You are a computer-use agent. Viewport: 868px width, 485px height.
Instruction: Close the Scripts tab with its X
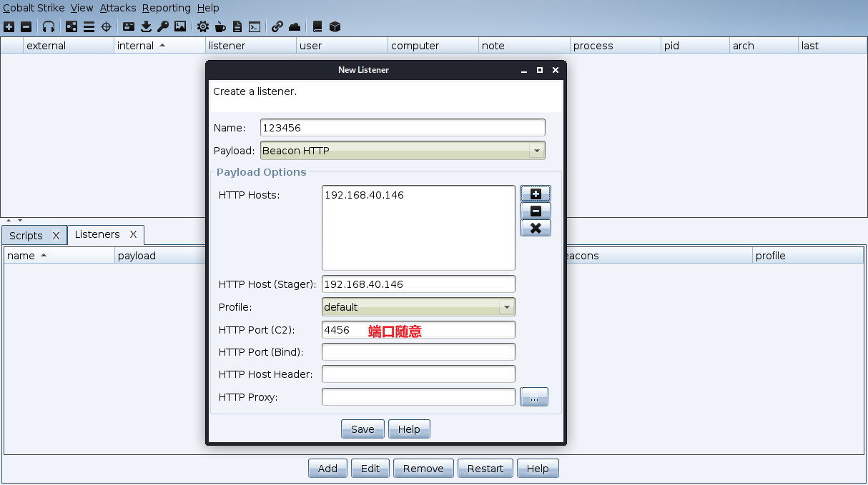[x=56, y=236]
